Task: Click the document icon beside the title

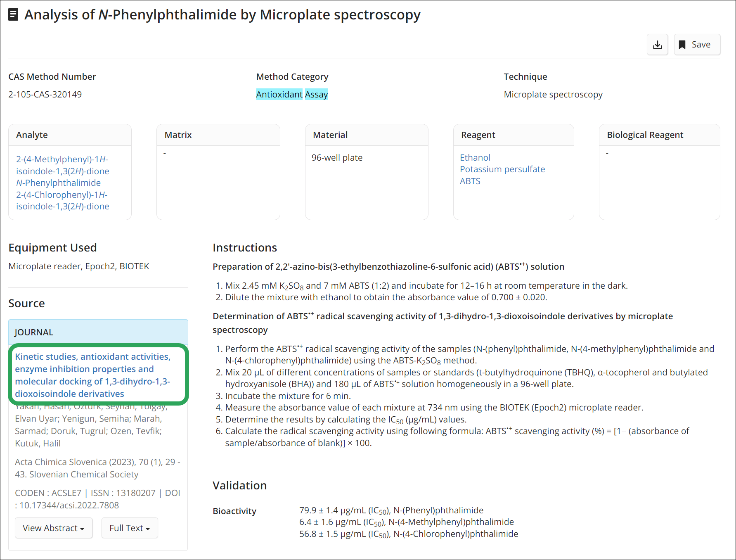Action: pos(13,15)
